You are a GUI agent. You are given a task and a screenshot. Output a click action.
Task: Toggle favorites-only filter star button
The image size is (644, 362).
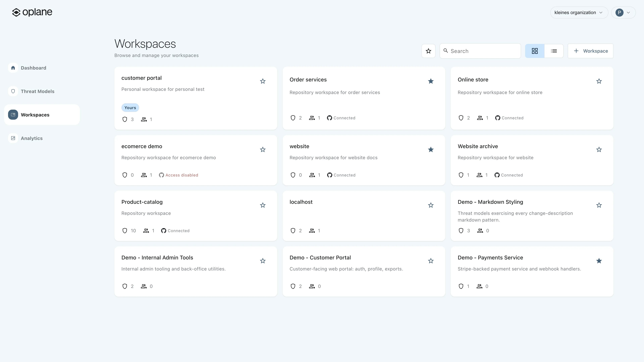point(428,51)
